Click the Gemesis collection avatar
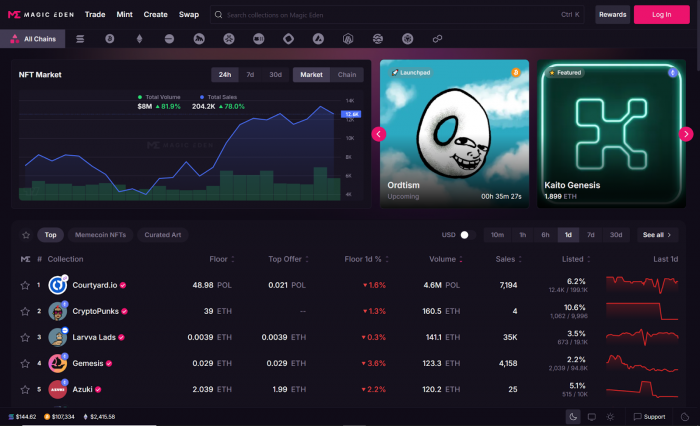This screenshot has width=700, height=426. (58, 363)
